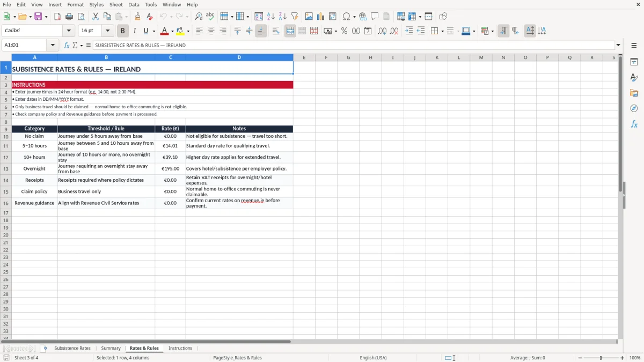Toggle Italic formatting
This screenshot has width=644, height=362.
click(135, 31)
